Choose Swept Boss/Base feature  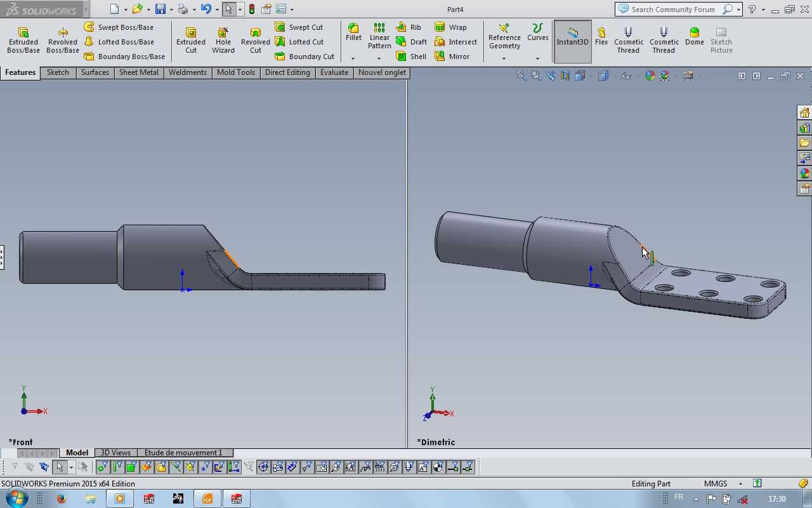point(119,27)
